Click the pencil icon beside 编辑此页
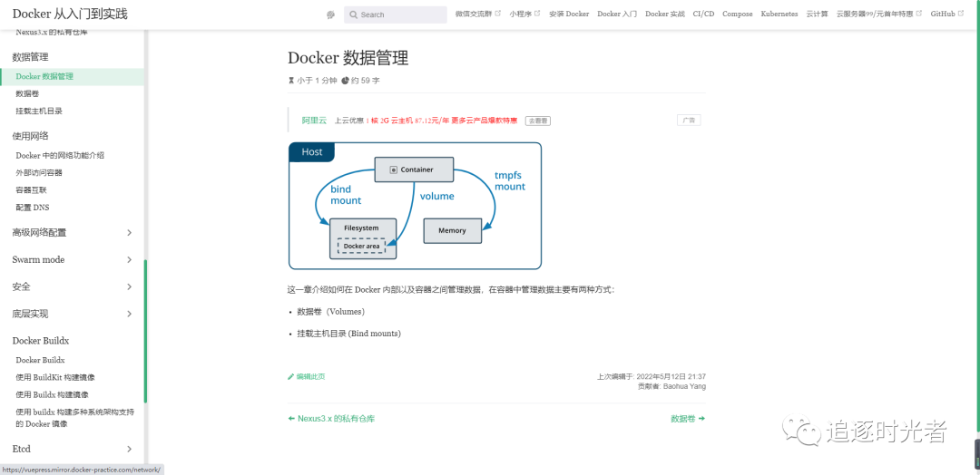 pos(290,376)
